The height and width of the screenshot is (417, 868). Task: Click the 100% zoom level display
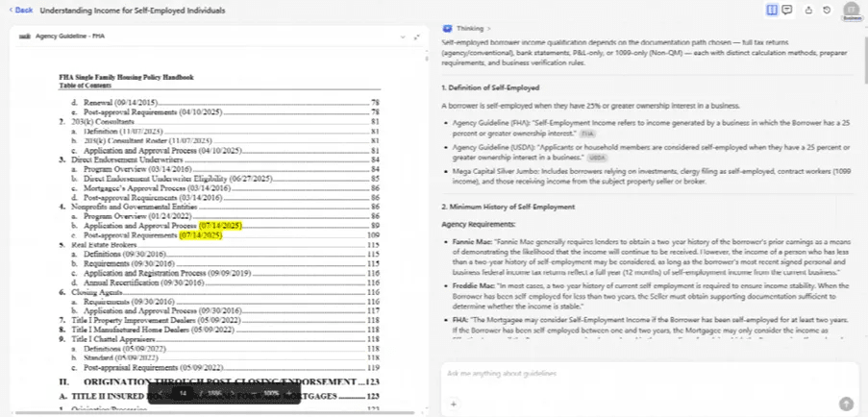[x=271, y=393]
